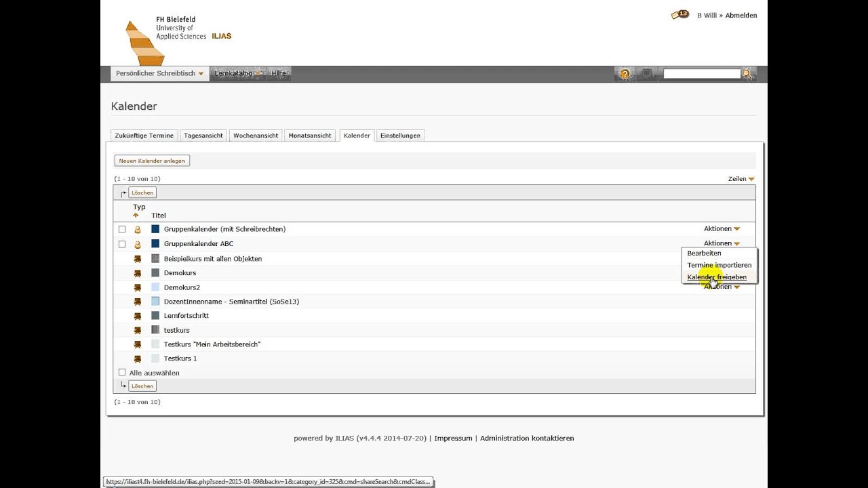Image resolution: width=868 pixels, height=488 pixels.
Task: Click title DozentInnenname - Seminartitel (SoSe13)
Action: pos(231,302)
